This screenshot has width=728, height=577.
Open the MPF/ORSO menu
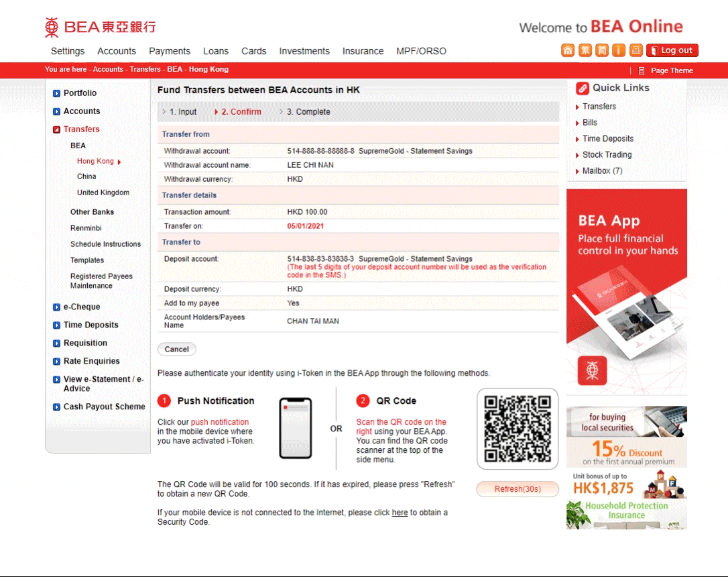[421, 51]
